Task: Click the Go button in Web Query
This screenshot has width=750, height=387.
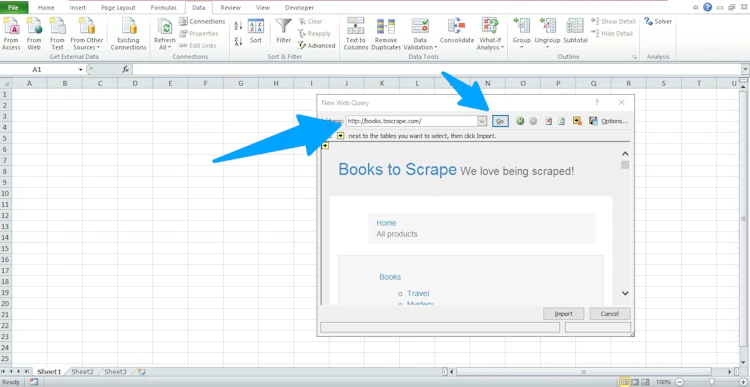Action: [x=500, y=122]
